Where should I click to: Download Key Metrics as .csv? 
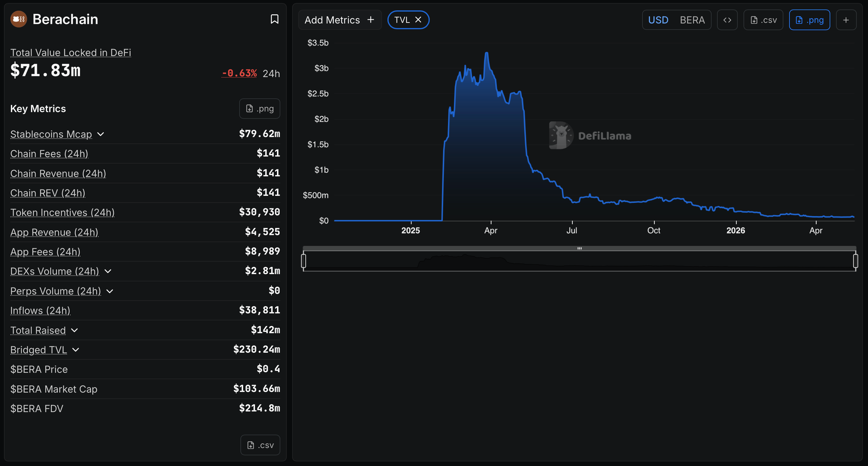[260, 445]
